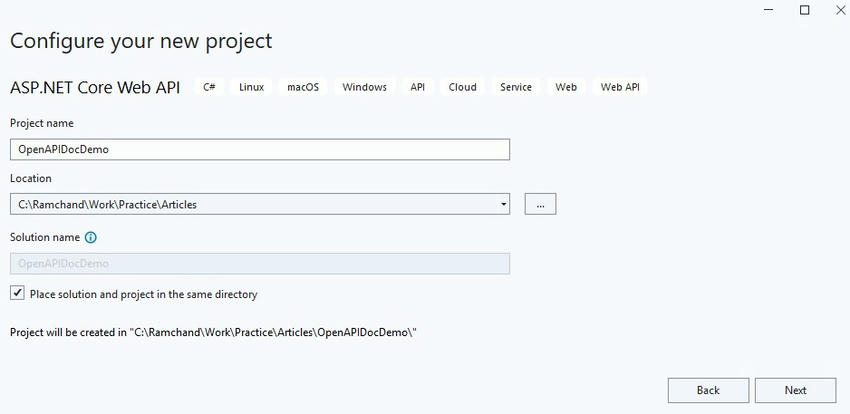
Task: Expand the Location dropdown arrow
Action: click(504, 204)
